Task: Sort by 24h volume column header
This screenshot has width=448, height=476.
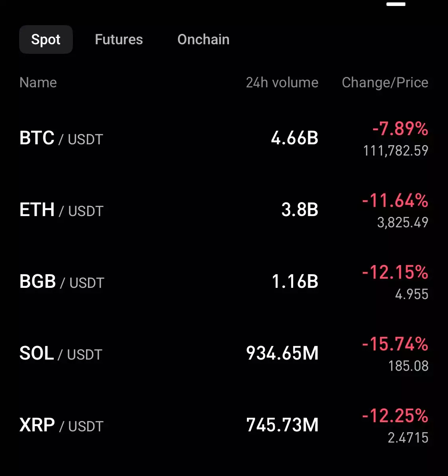Action: click(x=282, y=83)
